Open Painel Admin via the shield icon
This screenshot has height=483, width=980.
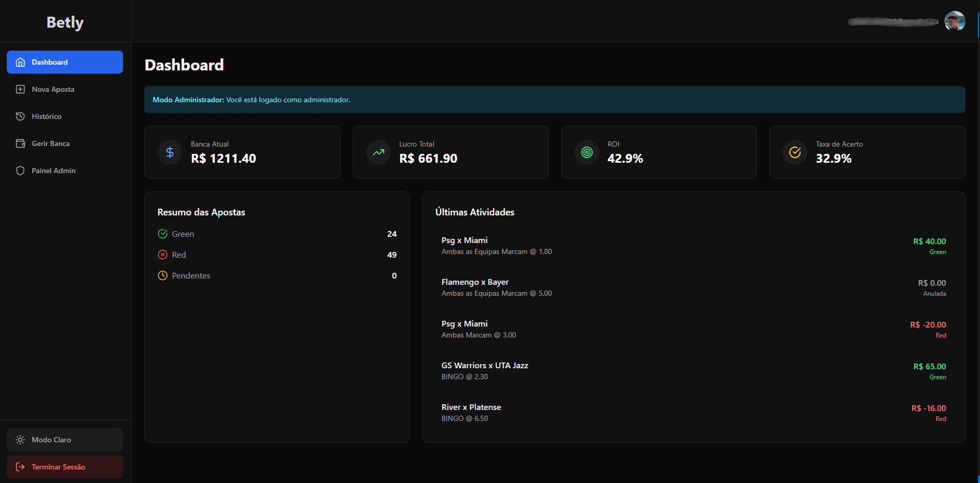[20, 171]
